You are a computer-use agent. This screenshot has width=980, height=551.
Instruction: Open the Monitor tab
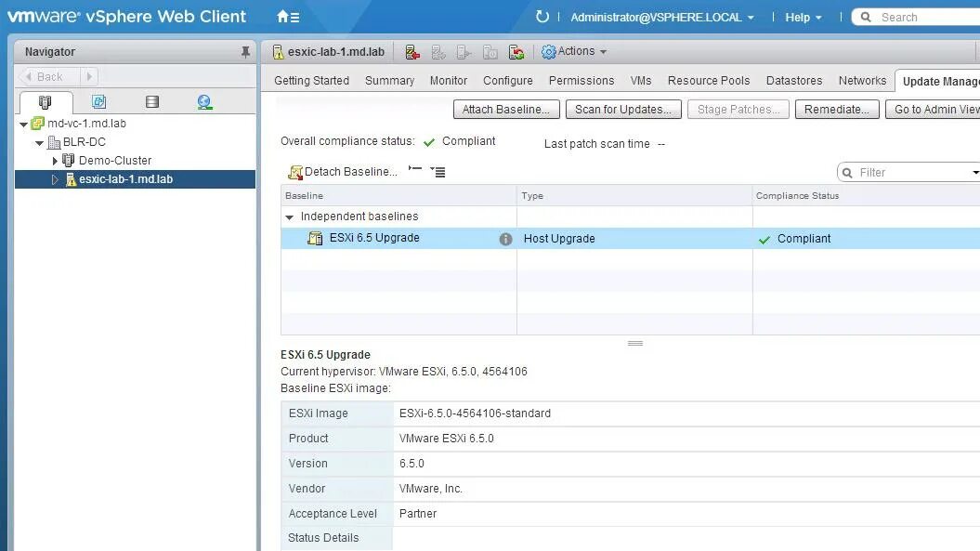click(449, 81)
